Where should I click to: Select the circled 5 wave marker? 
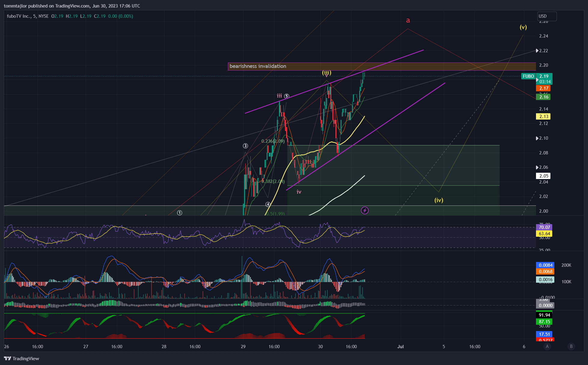(286, 96)
